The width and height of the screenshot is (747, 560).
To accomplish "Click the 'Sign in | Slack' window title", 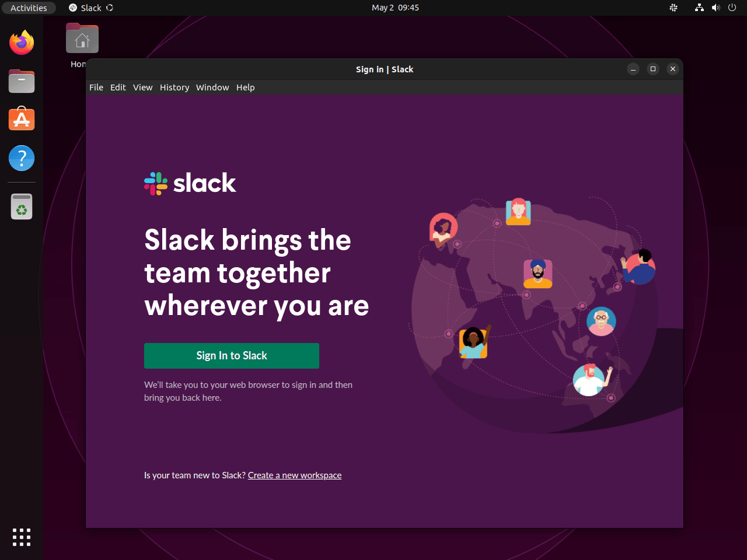I will pos(385,69).
